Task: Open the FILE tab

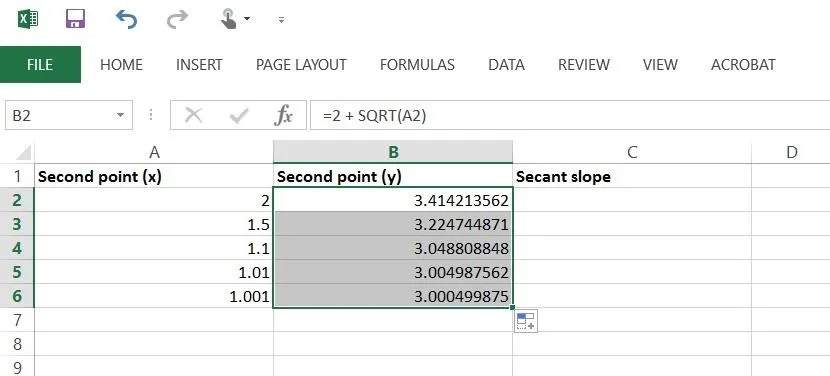Action: tap(40, 65)
